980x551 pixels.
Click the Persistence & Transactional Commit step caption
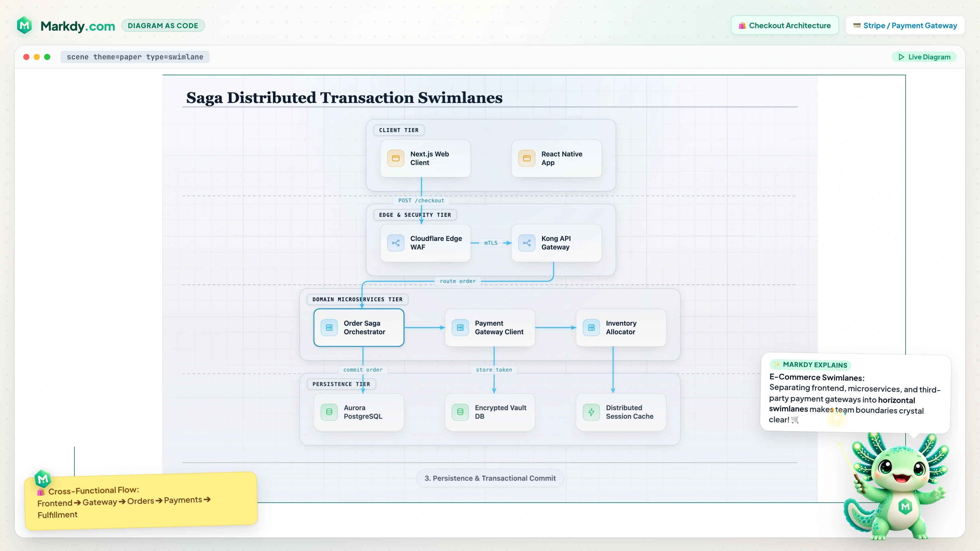[x=490, y=478]
